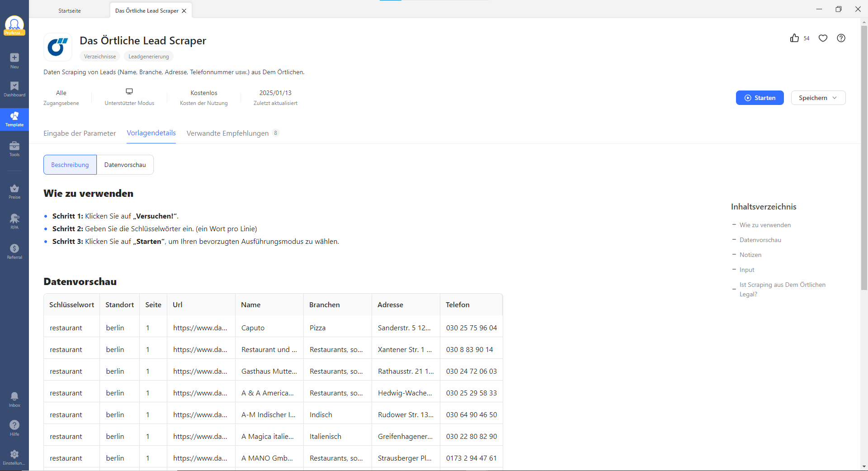Click address Rudower Str. 13...
The height and width of the screenshot is (471, 868).
(406, 415)
